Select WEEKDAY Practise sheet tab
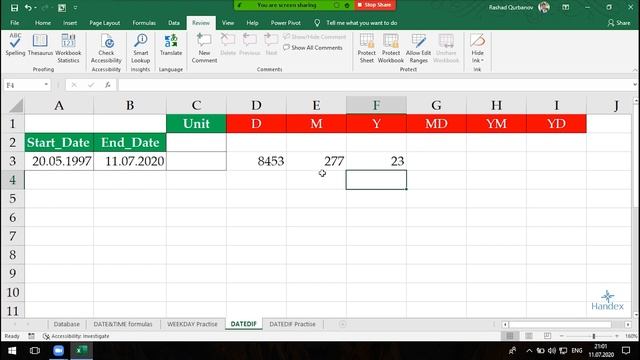This screenshot has height=360, width=640. [192, 324]
